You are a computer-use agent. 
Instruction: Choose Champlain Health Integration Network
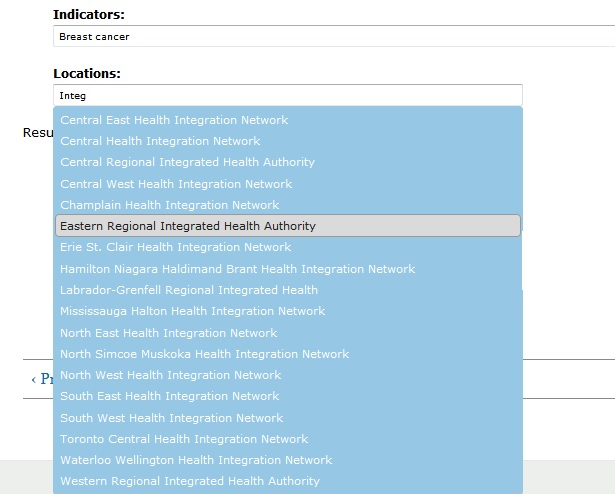169,205
